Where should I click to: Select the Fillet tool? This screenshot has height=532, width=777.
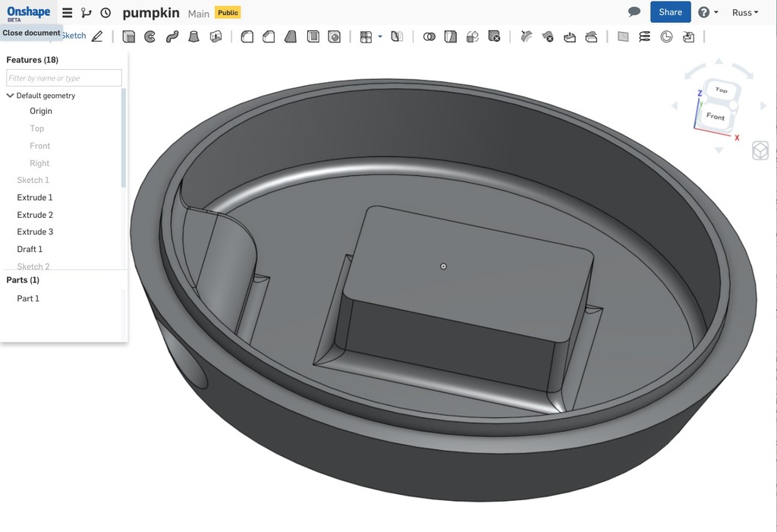click(x=247, y=36)
